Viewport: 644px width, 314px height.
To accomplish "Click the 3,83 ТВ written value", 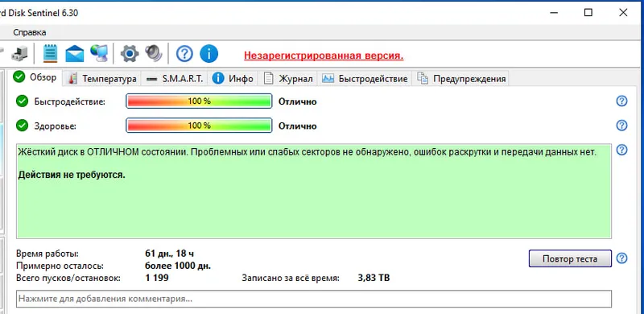I will point(374,279).
